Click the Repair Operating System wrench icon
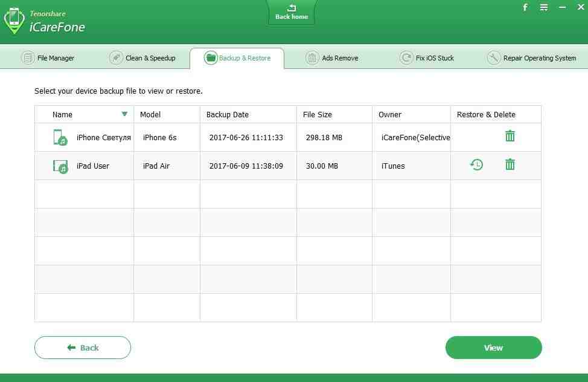Viewport: 588px width, 382px height. pos(493,58)
